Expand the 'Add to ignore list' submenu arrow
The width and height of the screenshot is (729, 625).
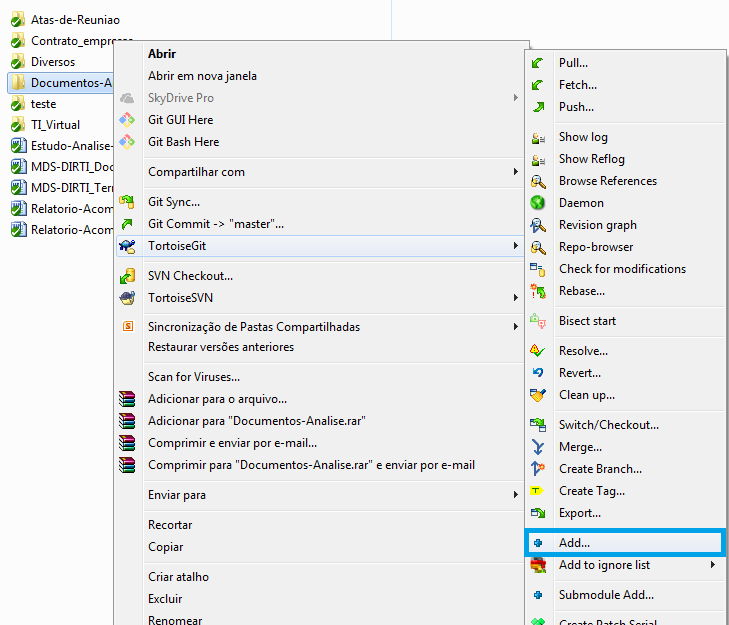[713, 565]
